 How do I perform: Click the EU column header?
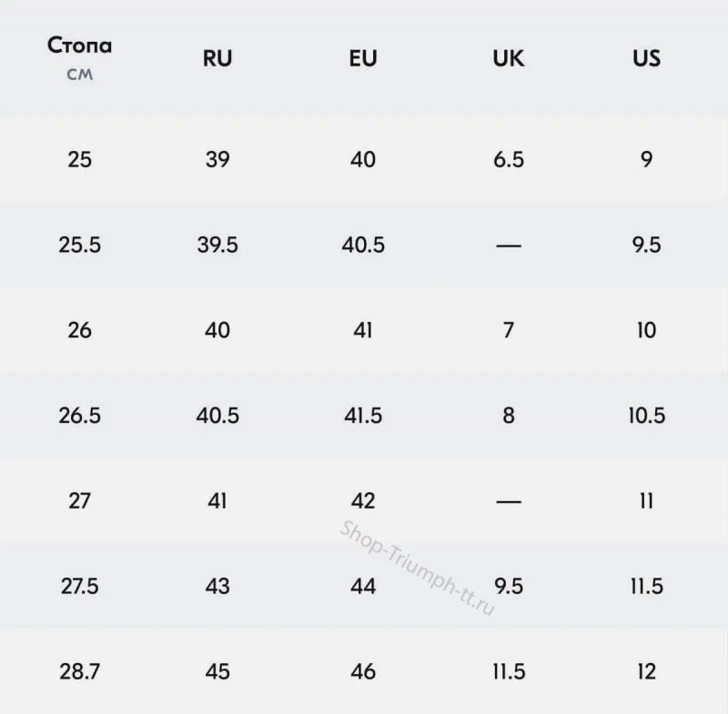click(x=363, y=59)
